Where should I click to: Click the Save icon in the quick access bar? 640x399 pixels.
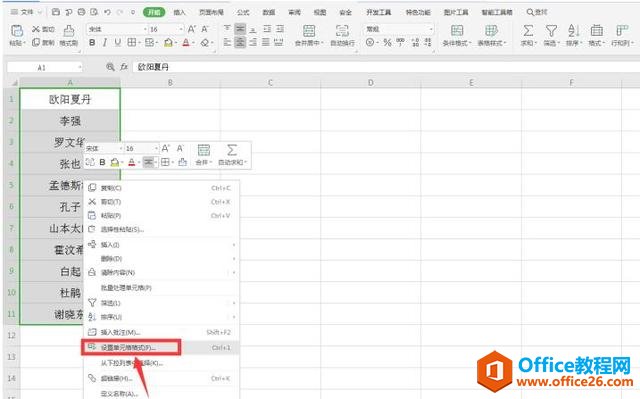(x=56, y=12)
